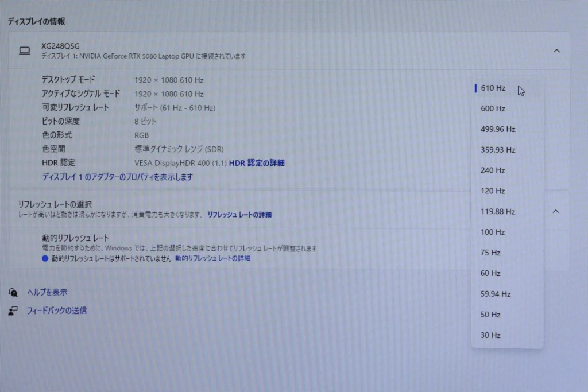Screen dimensions: 588x392
Task: Select 119.88 Hz from the list
Action: 498,212
